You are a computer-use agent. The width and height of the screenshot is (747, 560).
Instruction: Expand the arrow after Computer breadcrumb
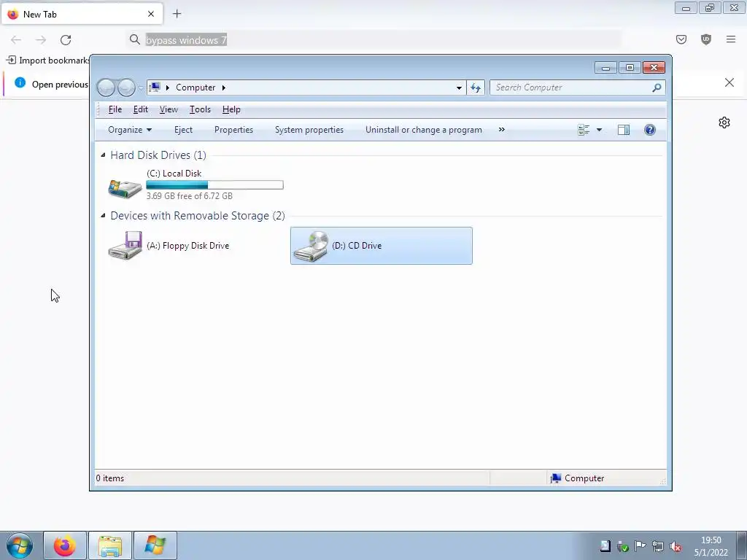point(223,87)
